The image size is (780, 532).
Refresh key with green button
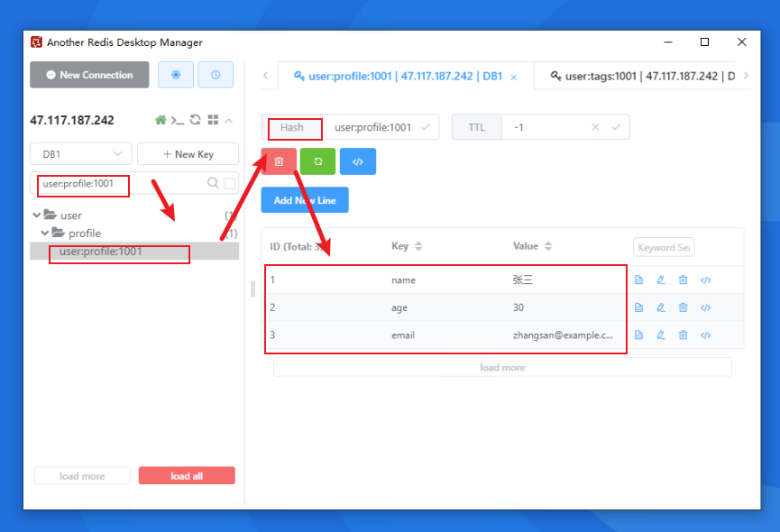(318, 161)
